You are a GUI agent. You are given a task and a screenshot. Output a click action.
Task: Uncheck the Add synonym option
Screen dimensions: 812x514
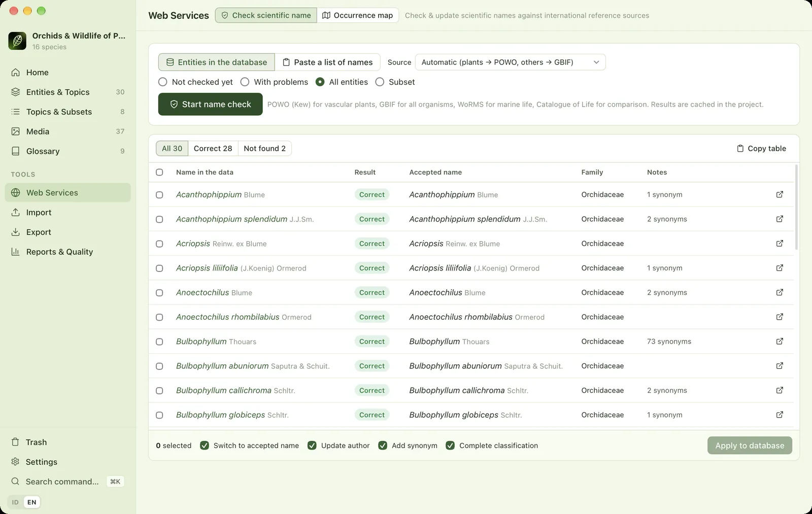coord(383,446)
